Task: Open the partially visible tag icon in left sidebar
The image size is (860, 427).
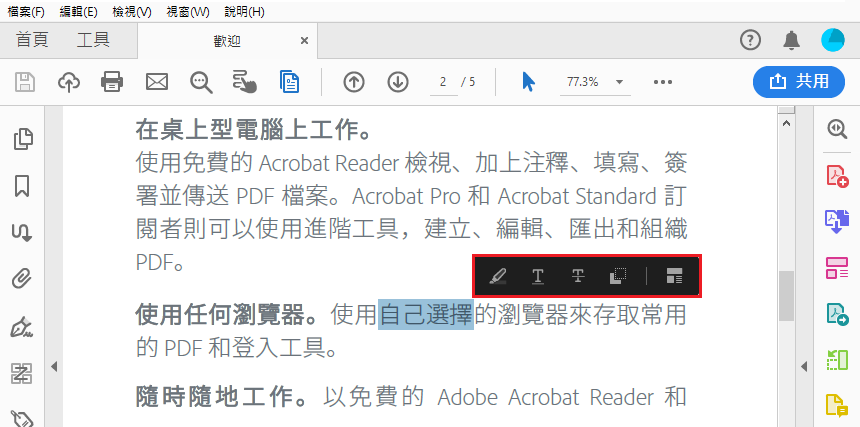Action: [22, 418]
